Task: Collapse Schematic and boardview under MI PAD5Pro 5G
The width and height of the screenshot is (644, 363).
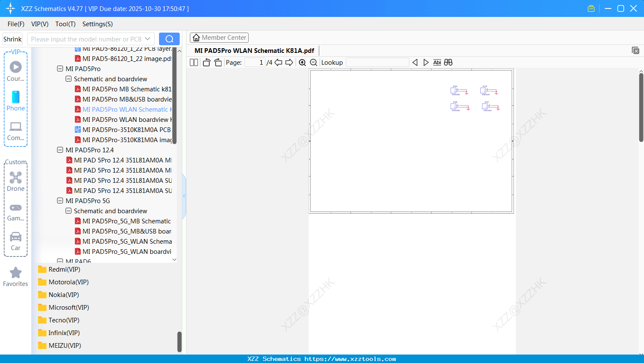Action: click(69, 211)
